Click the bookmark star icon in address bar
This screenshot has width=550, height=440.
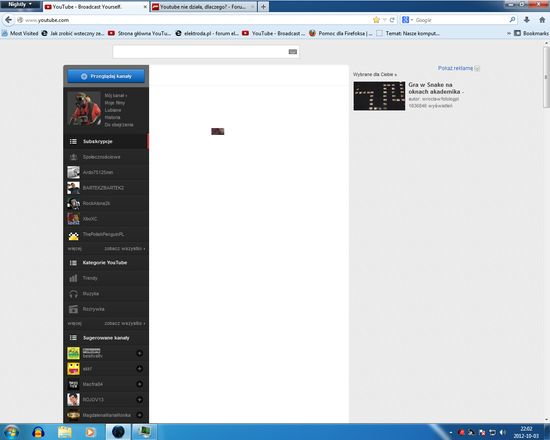coord(376,20)
